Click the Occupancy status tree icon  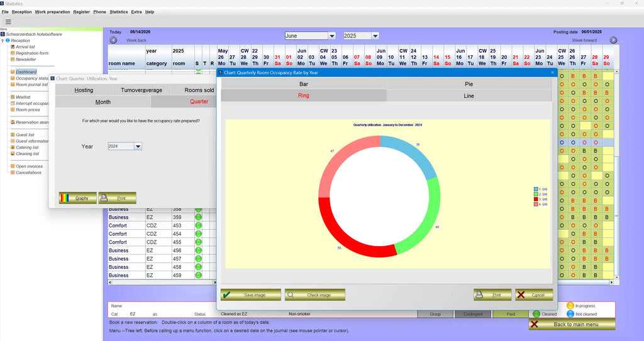(x=13, y=78)
